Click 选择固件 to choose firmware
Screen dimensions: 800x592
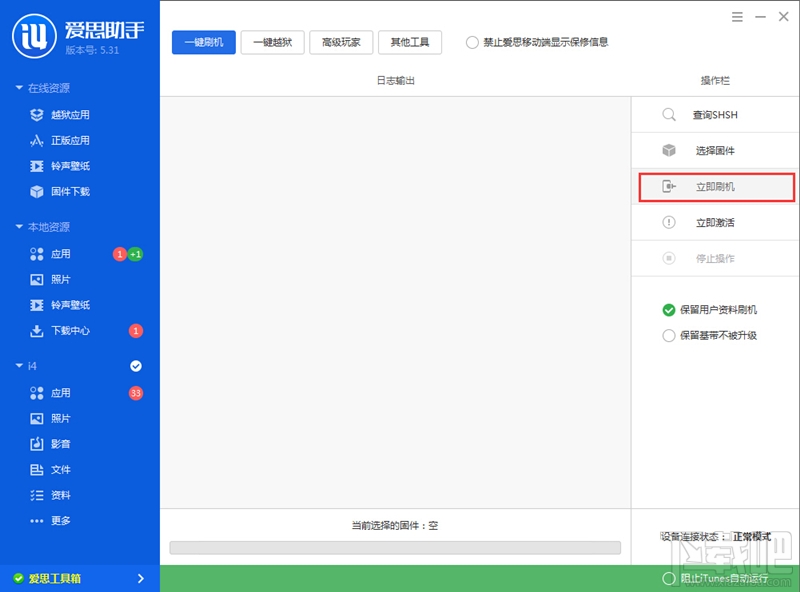coord(712,151)
